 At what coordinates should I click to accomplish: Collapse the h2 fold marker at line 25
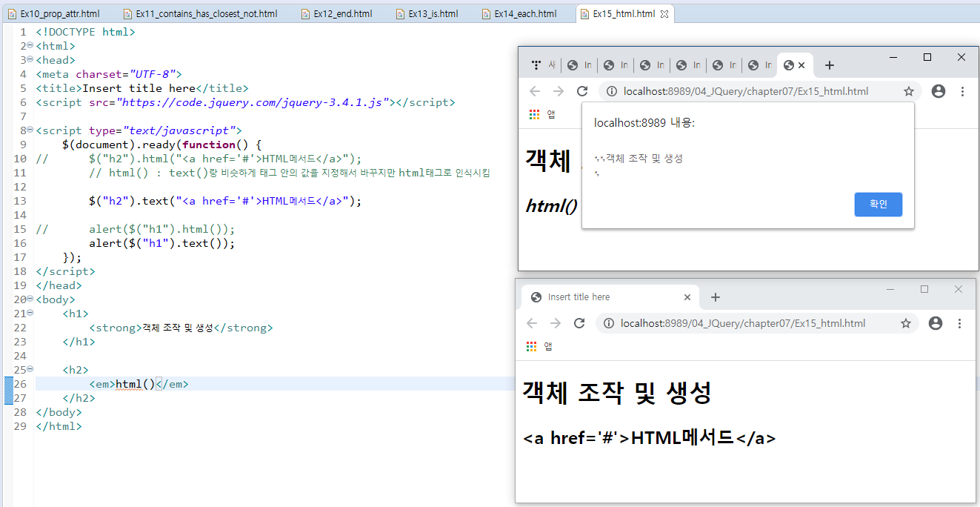tap(30, 370)
